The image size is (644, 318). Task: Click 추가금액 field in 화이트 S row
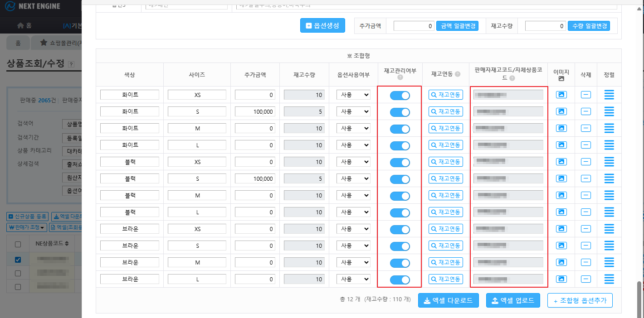pyautogui.click(x=255, y=111)
